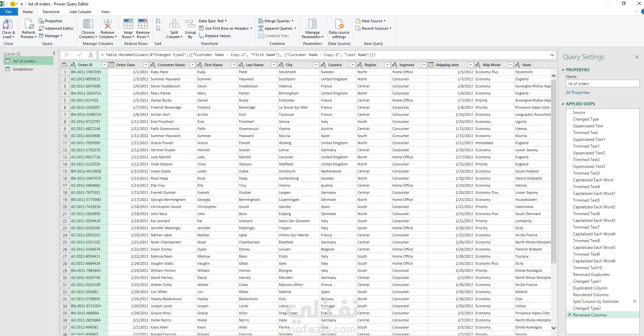644x336 pixels.
Task: Click the Shipping date column type icon
Action: (431, 65)
